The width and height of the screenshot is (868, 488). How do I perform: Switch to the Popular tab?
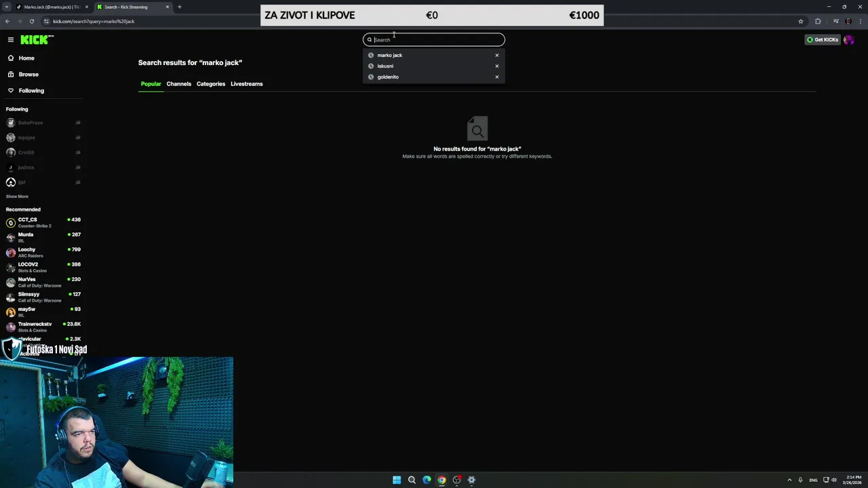pos(151,84)
